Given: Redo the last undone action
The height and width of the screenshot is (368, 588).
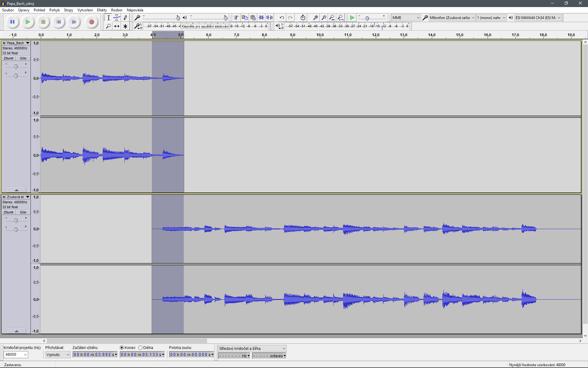Looking at the screenshot, I should click(x=290, y=17).
